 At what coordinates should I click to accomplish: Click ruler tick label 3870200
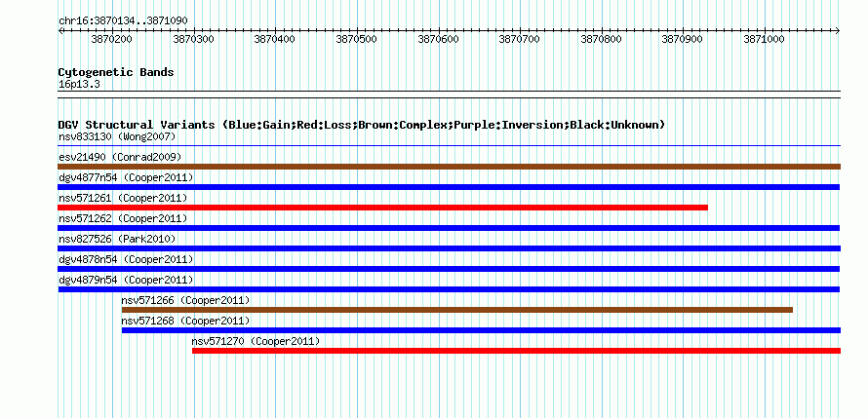tap(112, 39)
